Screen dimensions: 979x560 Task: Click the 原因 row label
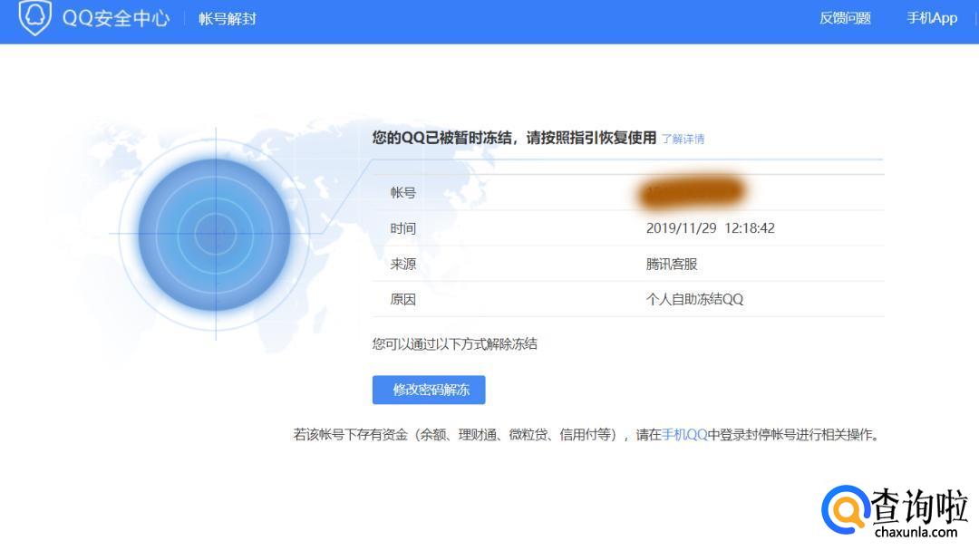(x=403, y=299)
